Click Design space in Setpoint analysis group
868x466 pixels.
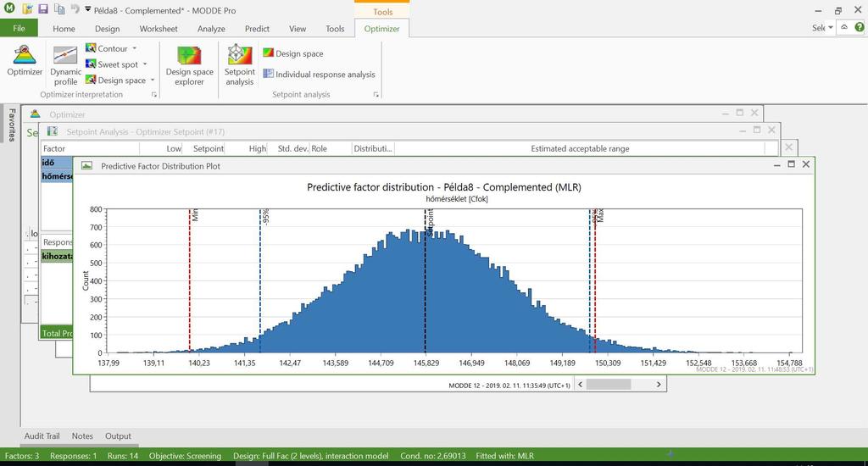pyautogui.click(x=293, y=53)
